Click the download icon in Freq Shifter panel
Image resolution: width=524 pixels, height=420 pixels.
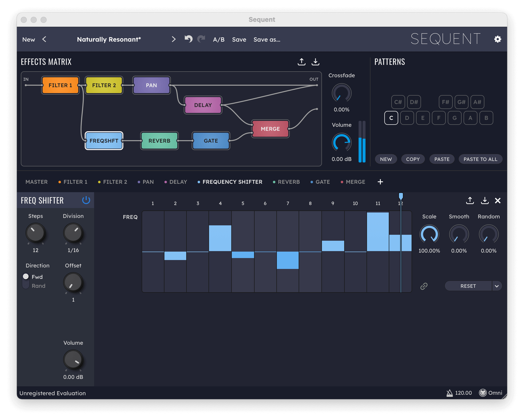coord(484,200)
